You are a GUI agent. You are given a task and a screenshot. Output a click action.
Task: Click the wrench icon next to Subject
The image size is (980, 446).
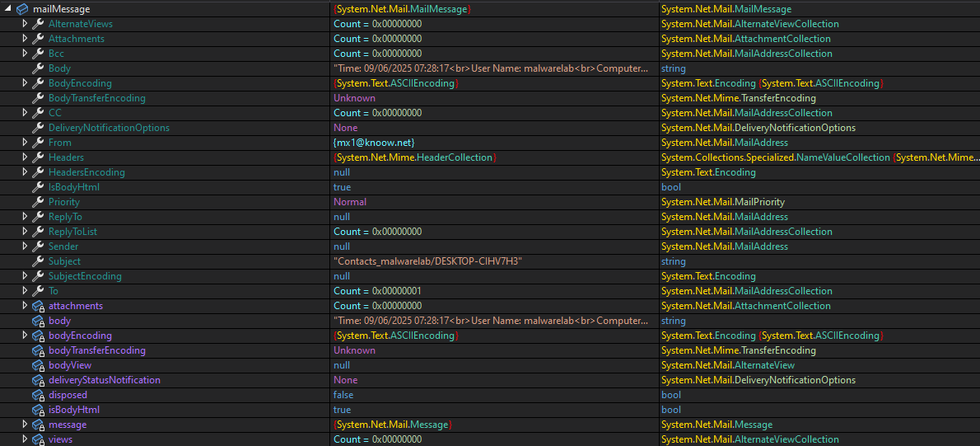(38, 261)
